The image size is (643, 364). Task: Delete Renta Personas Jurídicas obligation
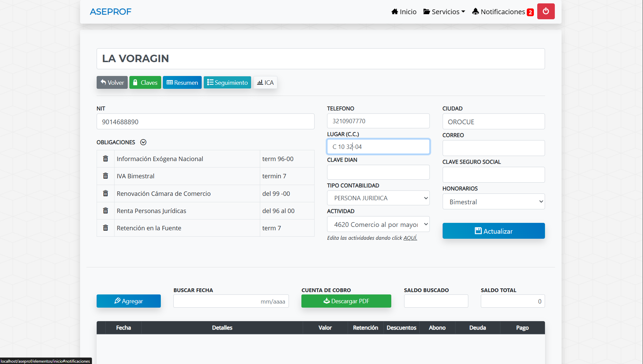coord(105,211)
